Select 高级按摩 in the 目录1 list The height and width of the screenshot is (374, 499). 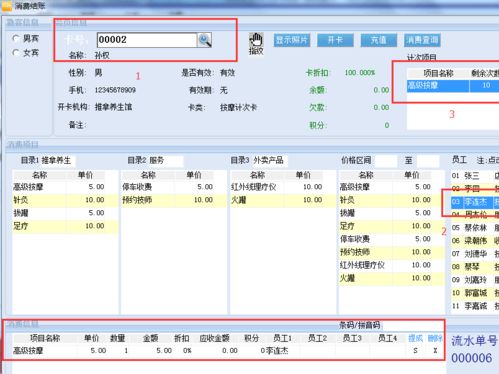click(65, 187)
